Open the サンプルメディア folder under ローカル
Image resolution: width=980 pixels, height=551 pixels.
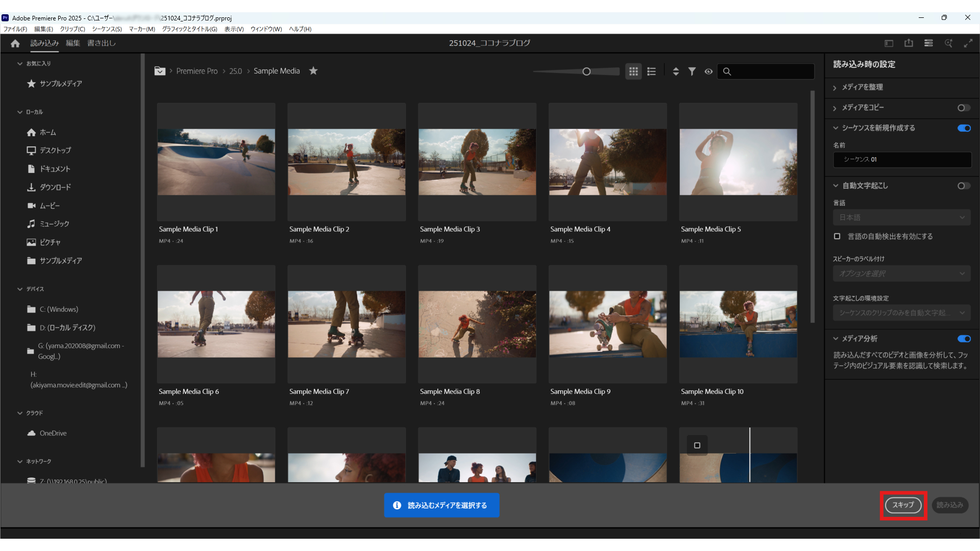pyautogui.click(x=55, y=261)
